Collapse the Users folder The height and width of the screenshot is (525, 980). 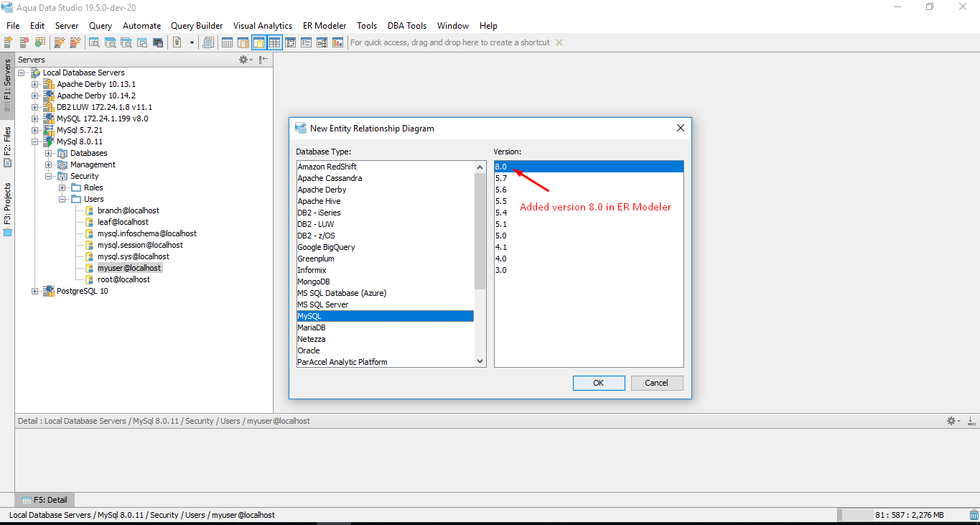point(62,199)
